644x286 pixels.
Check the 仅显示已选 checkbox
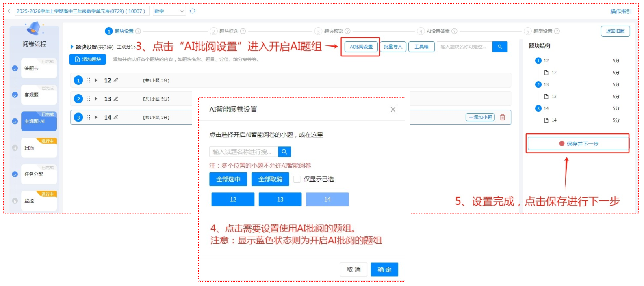[297, 179]
